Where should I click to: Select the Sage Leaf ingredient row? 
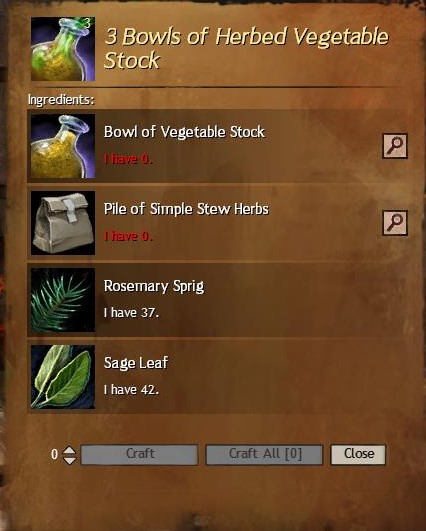(x=217, y=377)
